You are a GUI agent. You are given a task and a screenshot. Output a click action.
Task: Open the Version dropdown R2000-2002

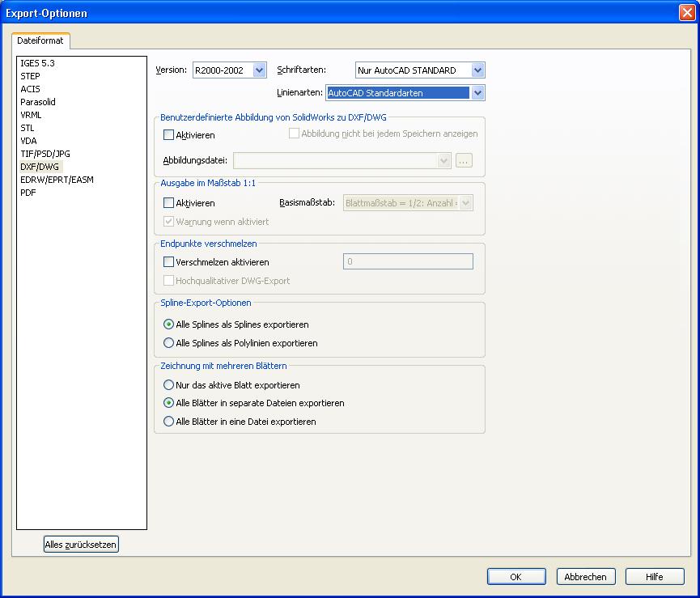230,70
